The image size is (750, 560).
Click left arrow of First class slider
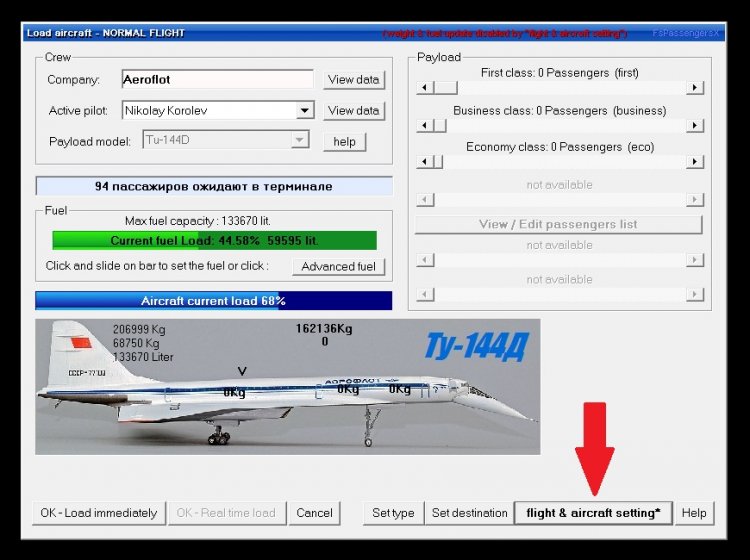pyautogui.click(x=424, y=88)
